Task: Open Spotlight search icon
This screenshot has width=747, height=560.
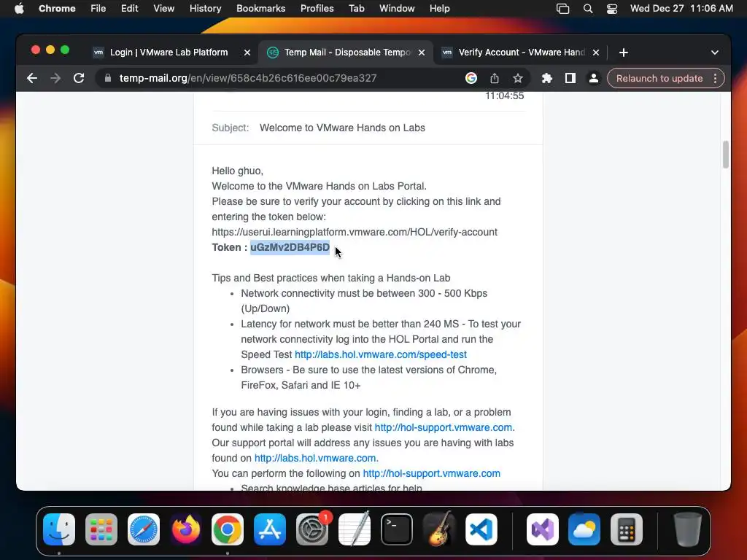Action: click(588, 9)
